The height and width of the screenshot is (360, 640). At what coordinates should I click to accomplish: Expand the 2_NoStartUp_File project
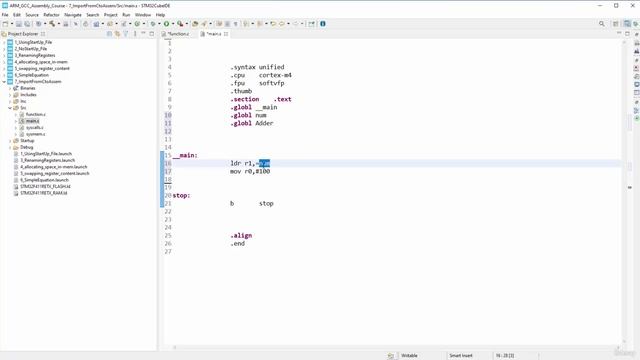4,49
